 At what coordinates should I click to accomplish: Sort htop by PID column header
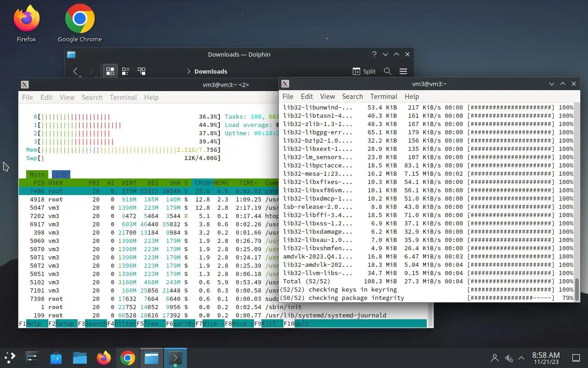coord(39,183)
